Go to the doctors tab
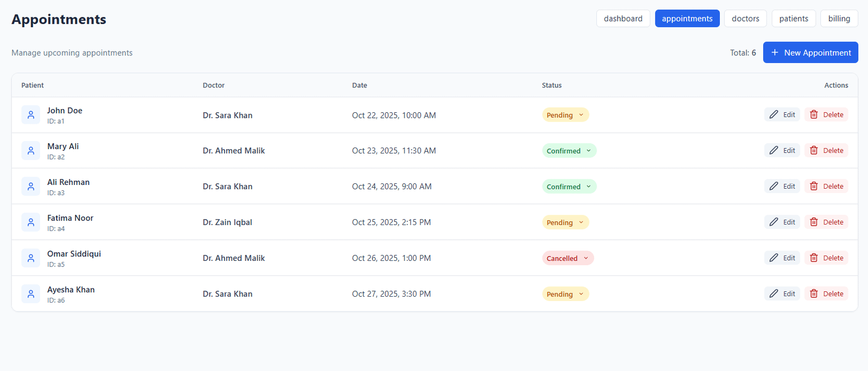The height and width of the screenshot is (371, 868). 745,18
